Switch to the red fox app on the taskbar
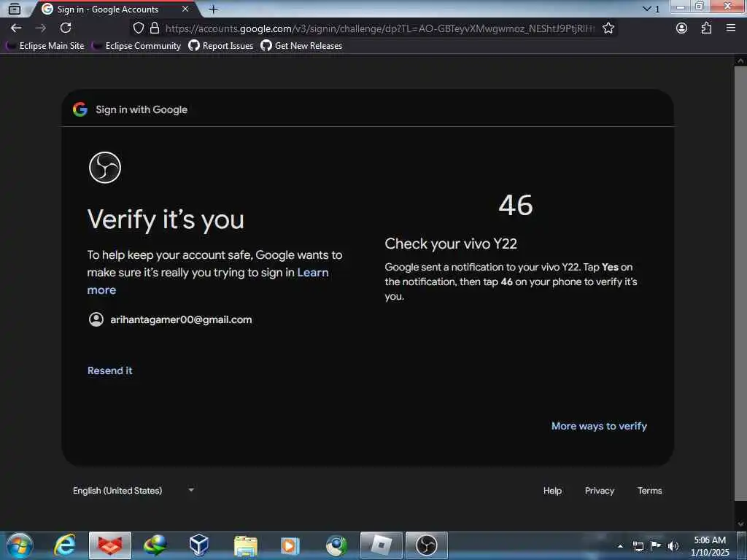Image resolution: width=747 pixels, height=560 pixels. point(109,545)
